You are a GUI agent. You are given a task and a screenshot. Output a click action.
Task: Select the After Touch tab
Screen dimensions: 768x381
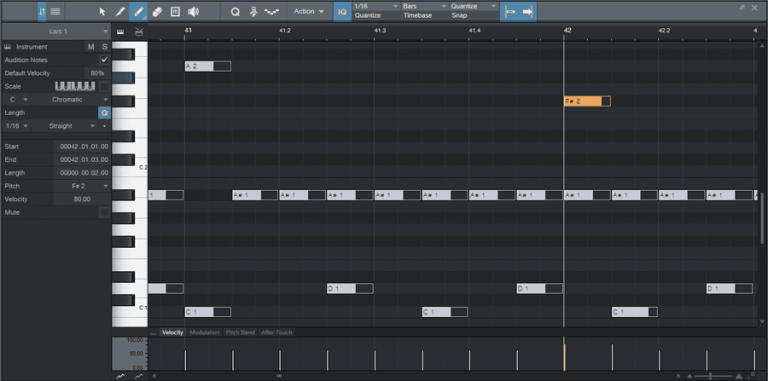(277, 333)
